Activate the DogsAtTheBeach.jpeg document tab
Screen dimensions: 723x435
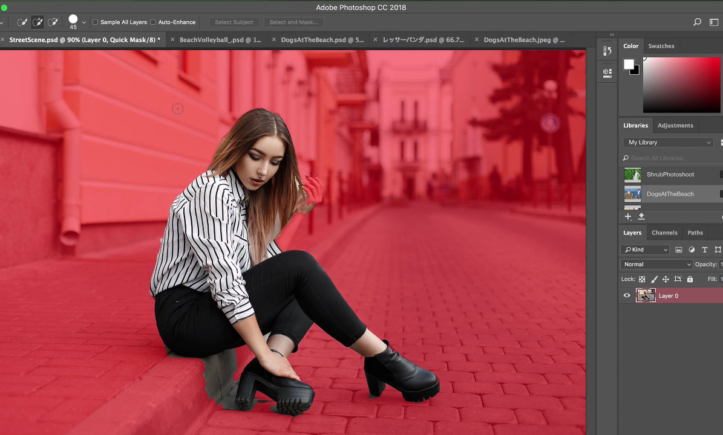coord(524,40)
